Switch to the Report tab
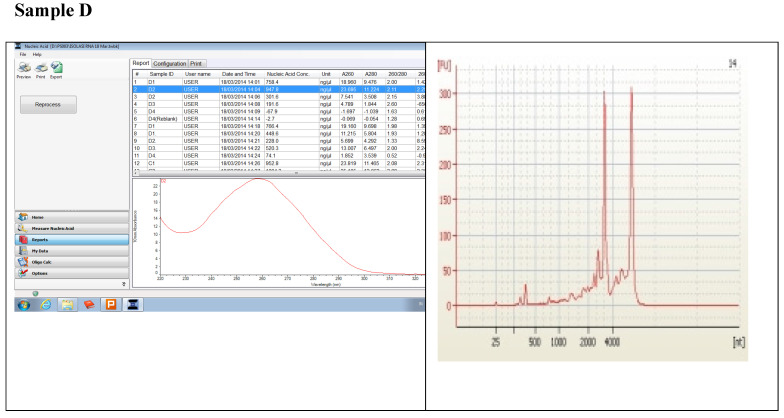 (140, 64)
